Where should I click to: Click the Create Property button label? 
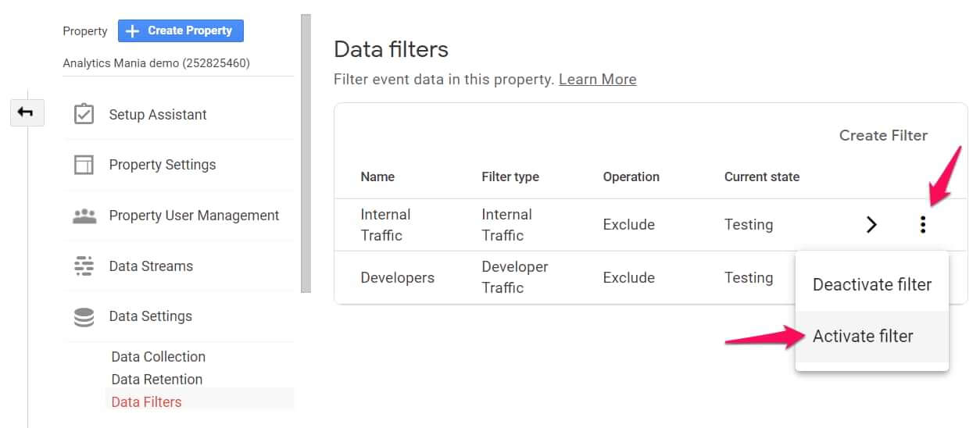coord(190,30)
